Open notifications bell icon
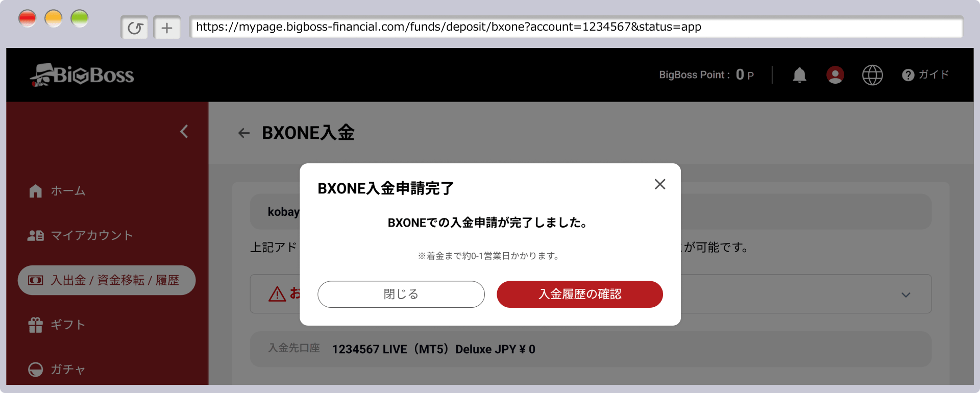Viewport: 980px width, 393px height. (799, 75)
